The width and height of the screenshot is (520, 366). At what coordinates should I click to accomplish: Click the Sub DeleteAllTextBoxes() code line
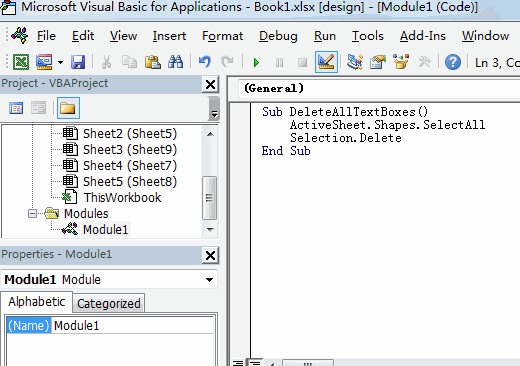point(345,112)
